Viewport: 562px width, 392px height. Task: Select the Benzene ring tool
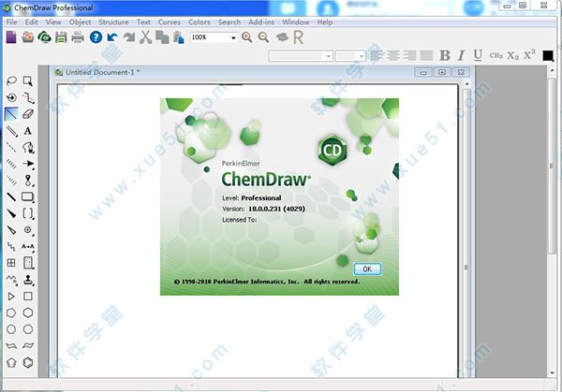pos(28,362)
